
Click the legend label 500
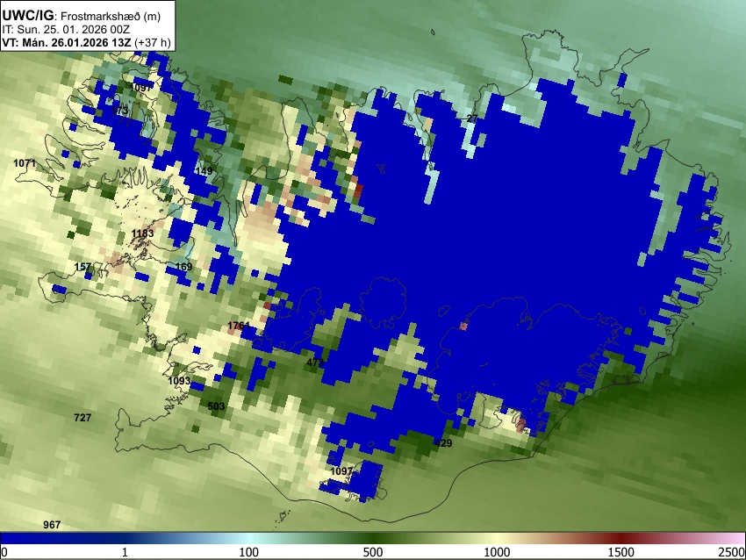373,552
